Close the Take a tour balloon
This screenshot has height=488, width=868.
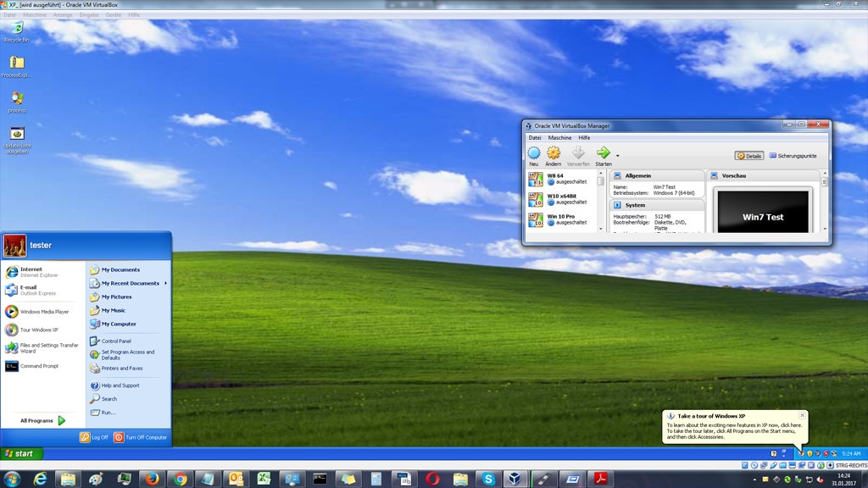point(802,415)
